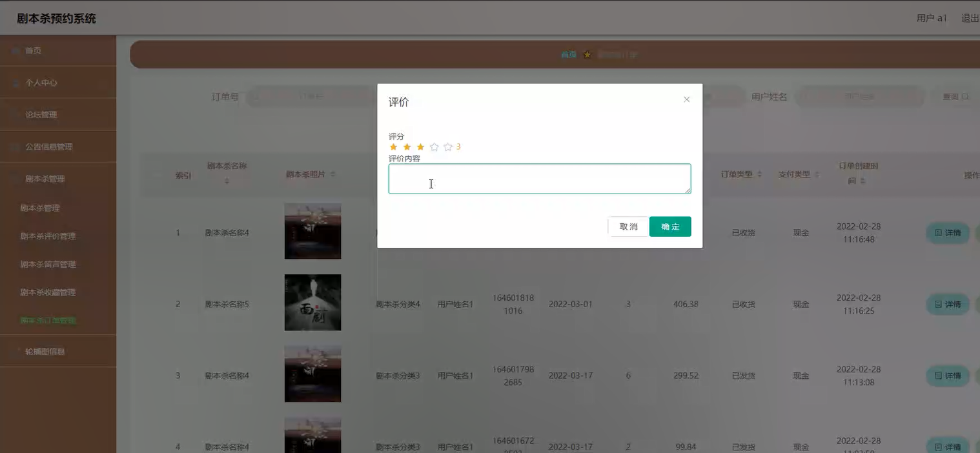The height and width of the screenshot is (453, 980).
Task: Open row 1 剧本杀 photo thumbnail
Action: [x=312, y=231]
